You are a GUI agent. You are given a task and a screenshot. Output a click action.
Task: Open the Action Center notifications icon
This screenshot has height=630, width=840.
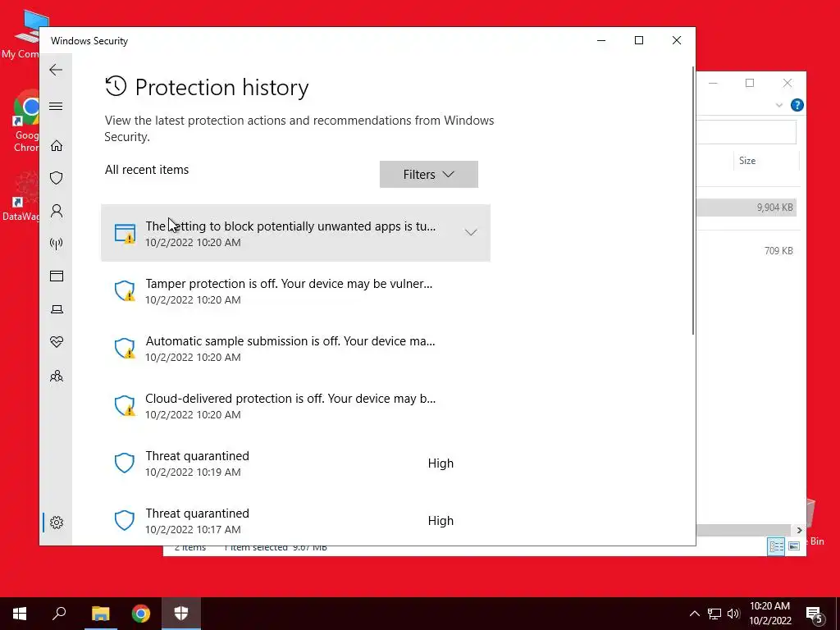[815, 614]
